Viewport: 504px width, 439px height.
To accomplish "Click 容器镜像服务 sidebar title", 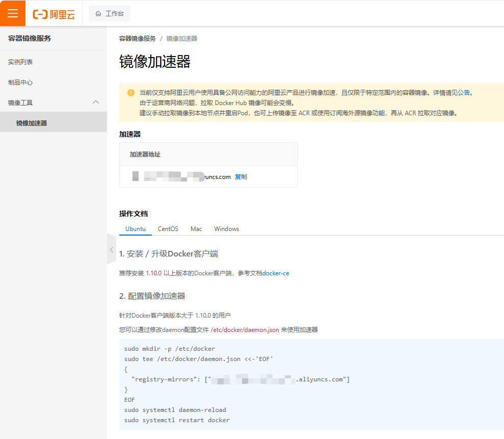I will [30, 38].
